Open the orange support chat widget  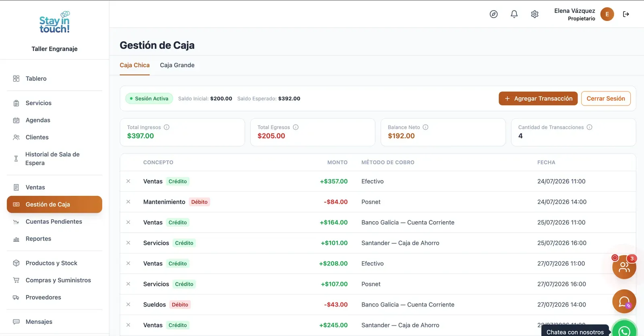click(x=624, y=301)
